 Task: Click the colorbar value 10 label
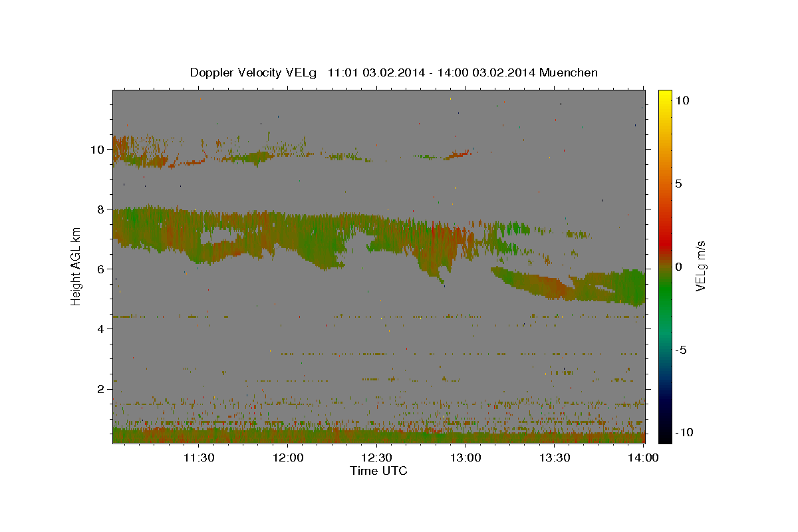click(x=682, y=100)
